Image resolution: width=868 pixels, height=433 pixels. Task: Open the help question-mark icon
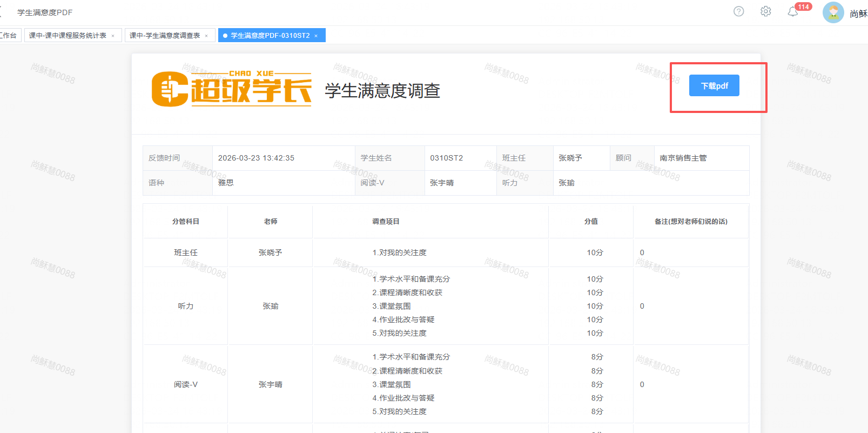(x=738, y=11)
